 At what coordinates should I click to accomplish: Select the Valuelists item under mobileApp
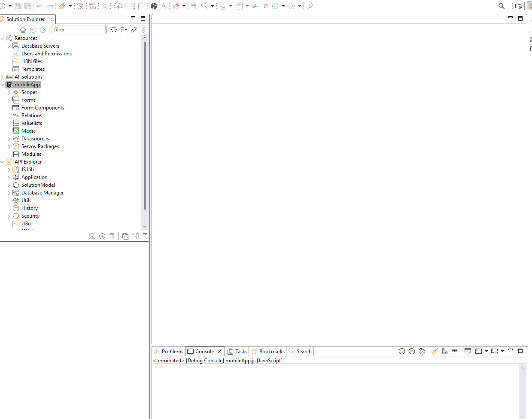32,123
